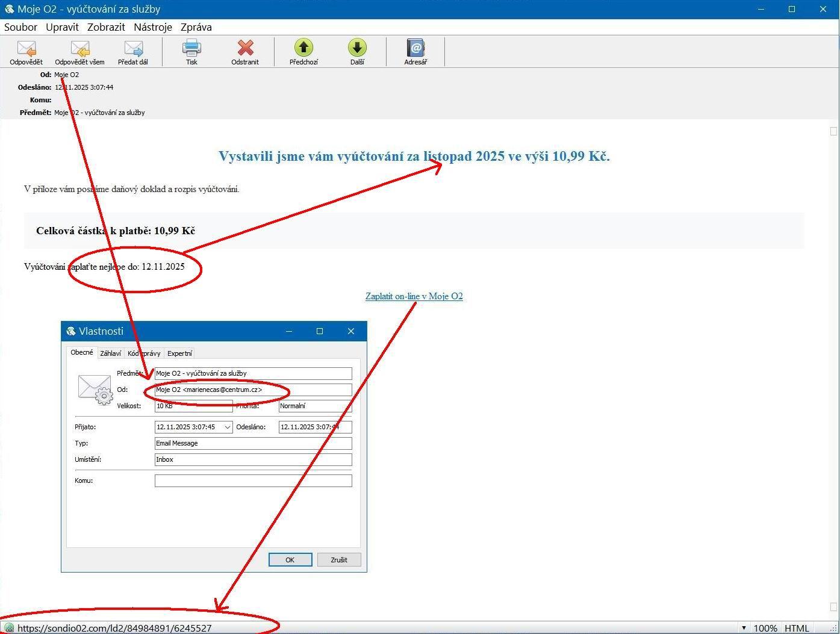The width and height of the screenshot is (840, 634).
Task: Switch to the Záhlaví tab
Action: pos(110,353)
